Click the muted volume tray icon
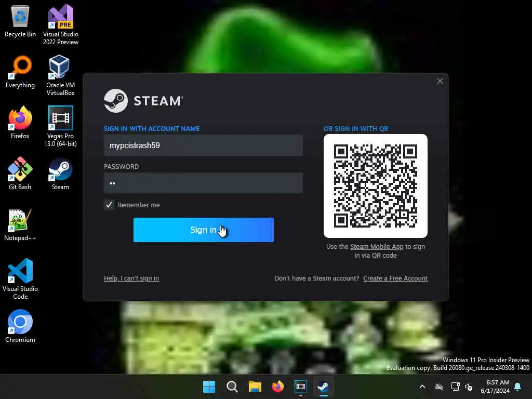This screenshot has width=532, height=399. click(x=469, y=387)
